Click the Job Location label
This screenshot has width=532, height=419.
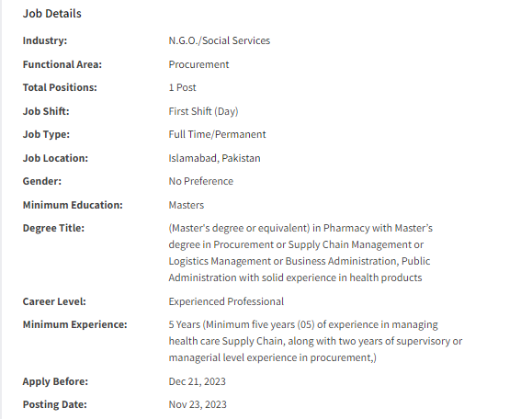point(55,158)
